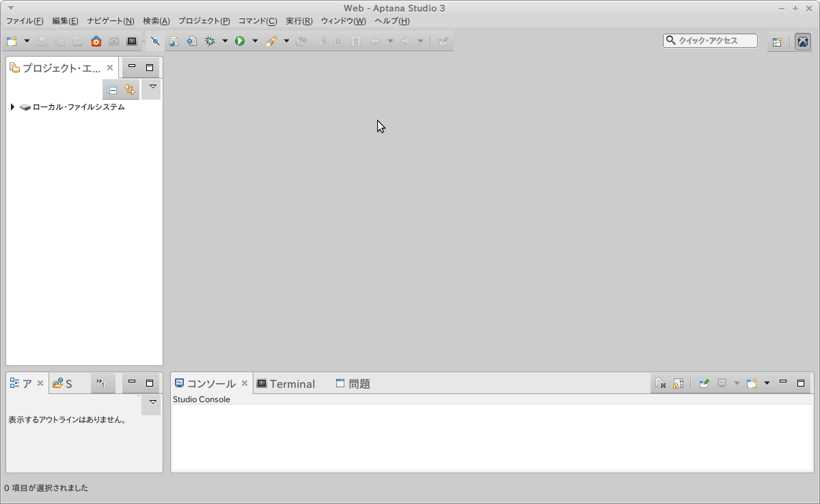
Task: Open the Forward history dropdown arrow
Action: coord(420,41)
